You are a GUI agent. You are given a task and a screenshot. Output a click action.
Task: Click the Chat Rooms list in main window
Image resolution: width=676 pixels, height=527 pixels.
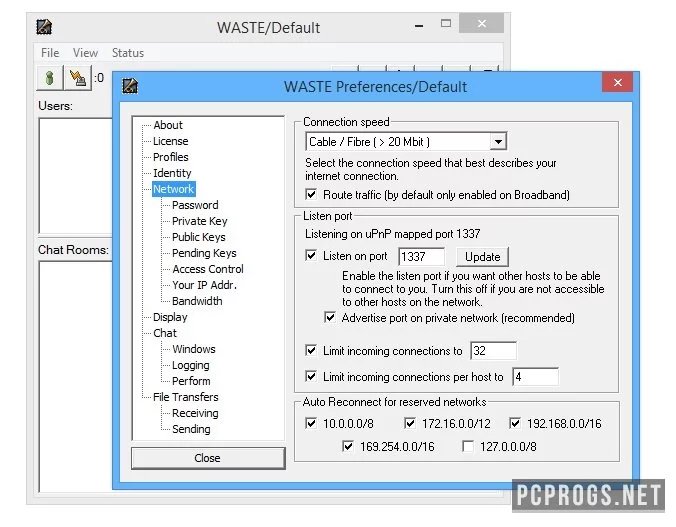(x=76, y=376)
